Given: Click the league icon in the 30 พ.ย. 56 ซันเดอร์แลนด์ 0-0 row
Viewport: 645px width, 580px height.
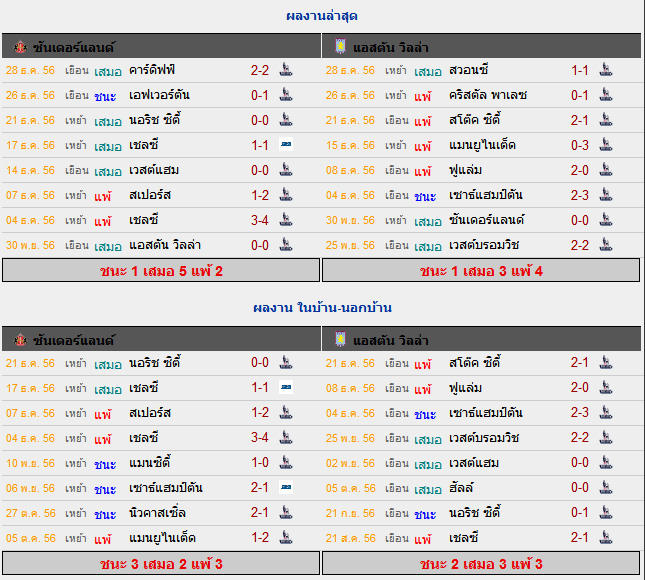Looking at the screenshot, I should 606,220.
